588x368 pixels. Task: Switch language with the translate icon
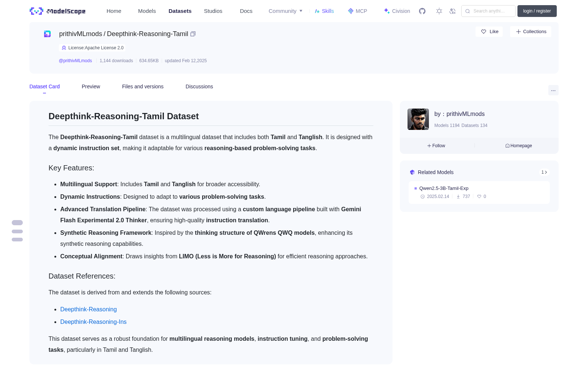[x=452, y=11]
